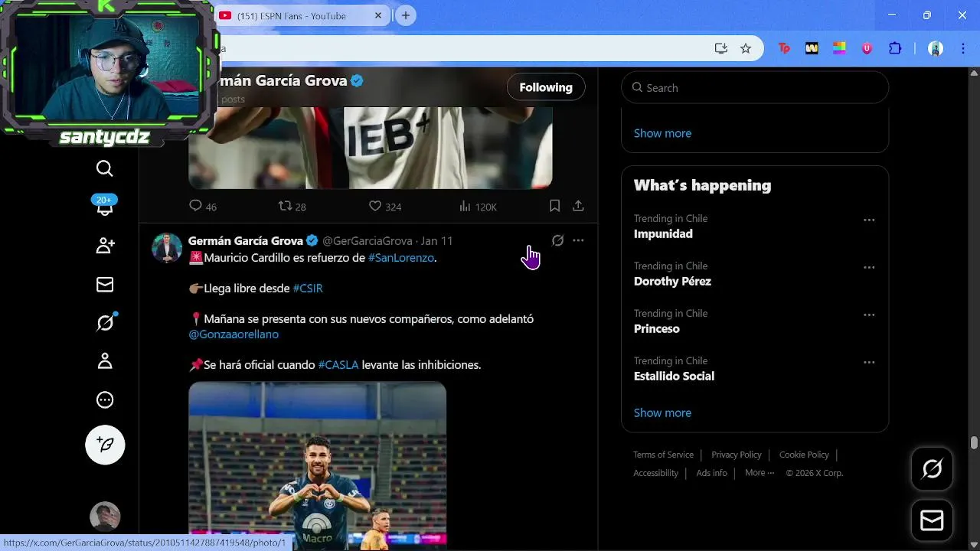
Task: Close the ESPN Fans YouTube tab
Action: (x=378, y=15)
